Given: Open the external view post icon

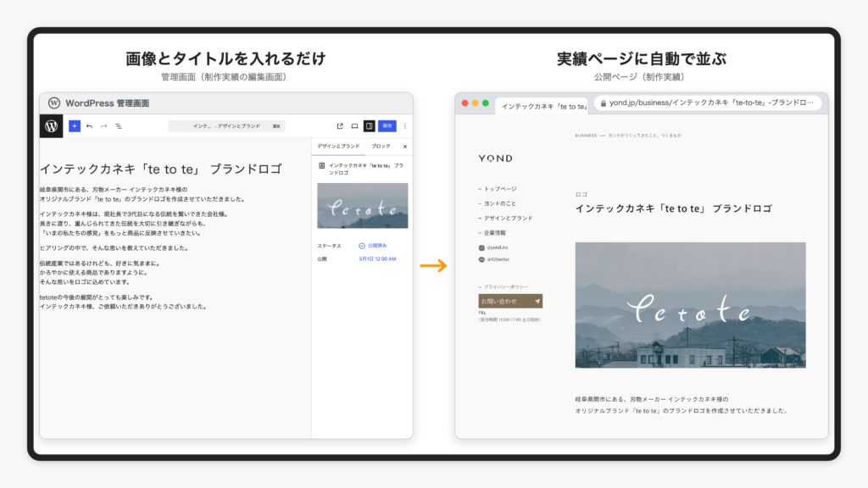Looking at the screenshot, I should click(x=340, y=126).
